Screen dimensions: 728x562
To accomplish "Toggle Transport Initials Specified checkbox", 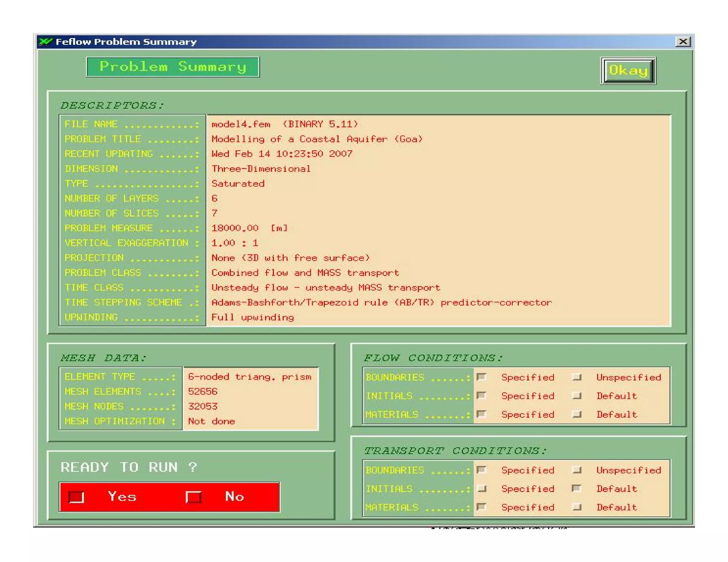I will click(x=481, y=488).
